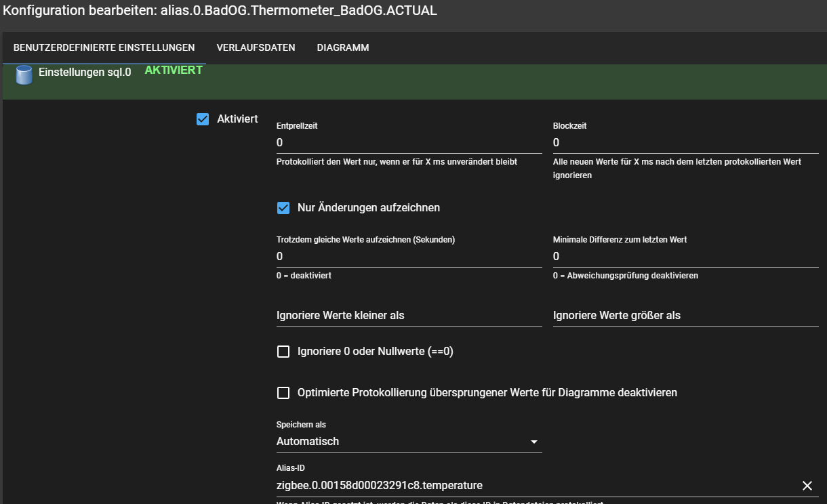827x504 pixels.
Task: Check the Optimierte Protokollierung deaktivieren box
Action: tap(283, 393)
